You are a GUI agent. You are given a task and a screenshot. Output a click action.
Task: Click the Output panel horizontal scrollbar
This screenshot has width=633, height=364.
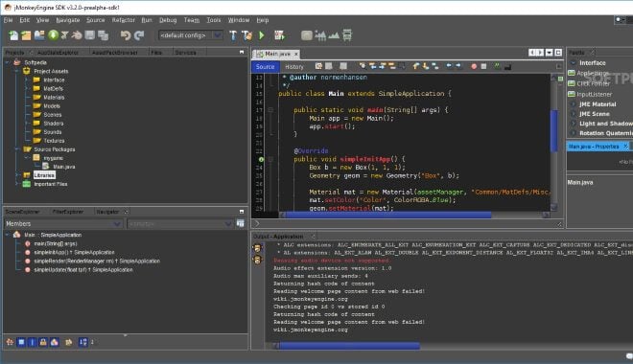(x=350, y=346)
